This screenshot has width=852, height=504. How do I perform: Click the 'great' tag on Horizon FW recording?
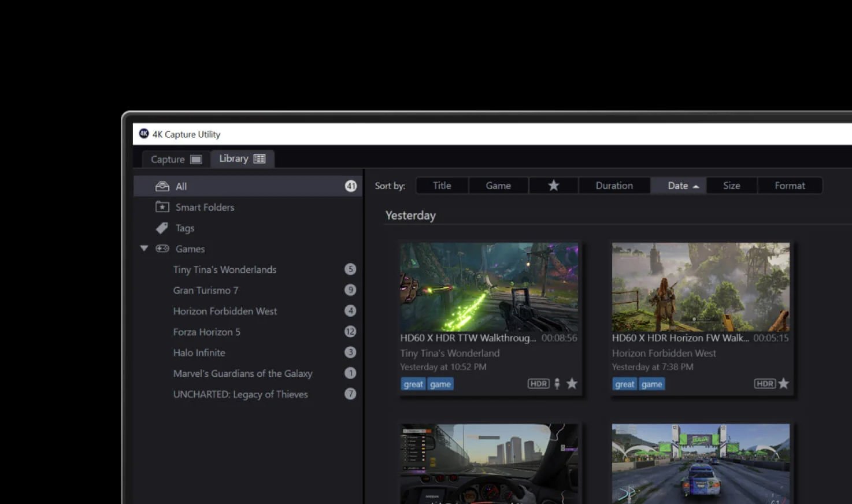pos(625,384)
